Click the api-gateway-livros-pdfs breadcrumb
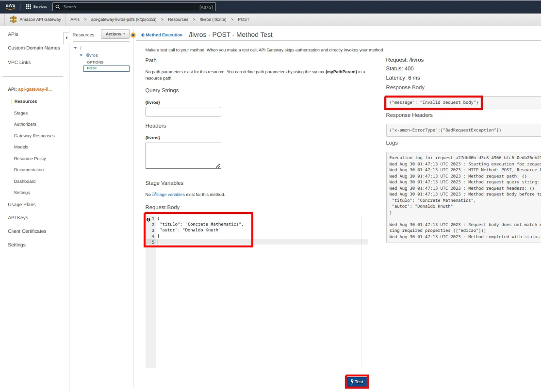This screenshot has height=392, width=541. pyautogui.click(x=124, y=19)
